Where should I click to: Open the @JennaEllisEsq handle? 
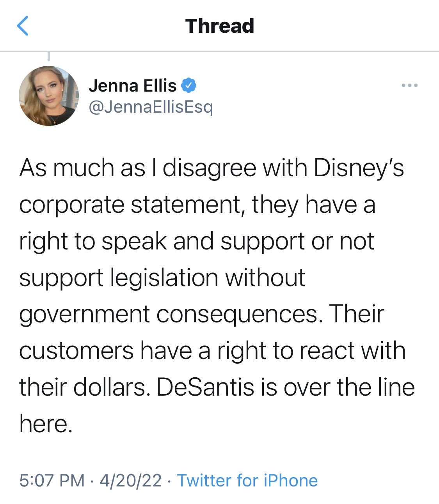click(x=151, y=106)
